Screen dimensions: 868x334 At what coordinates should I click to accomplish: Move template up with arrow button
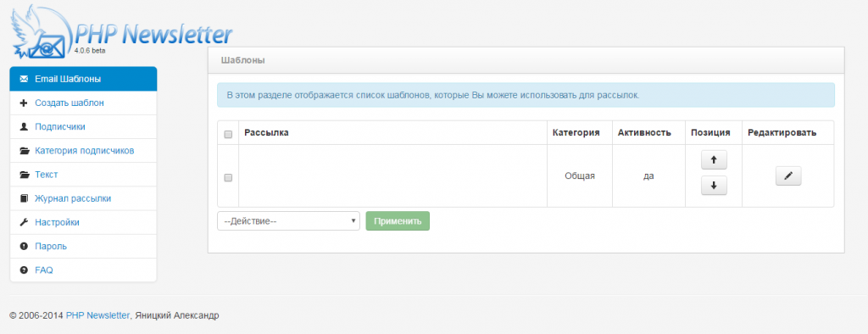(x=714, y=160)
